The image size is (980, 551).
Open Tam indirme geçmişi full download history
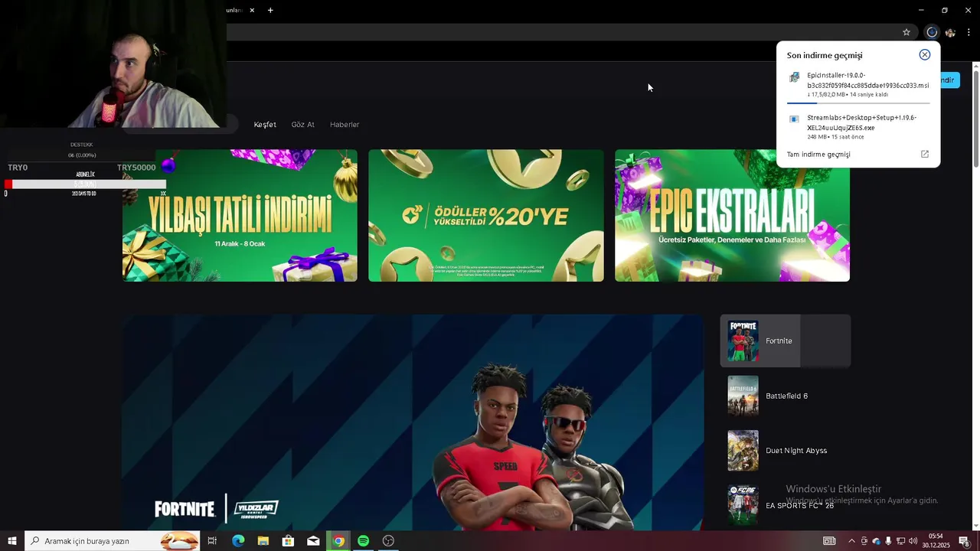[818, 155]
